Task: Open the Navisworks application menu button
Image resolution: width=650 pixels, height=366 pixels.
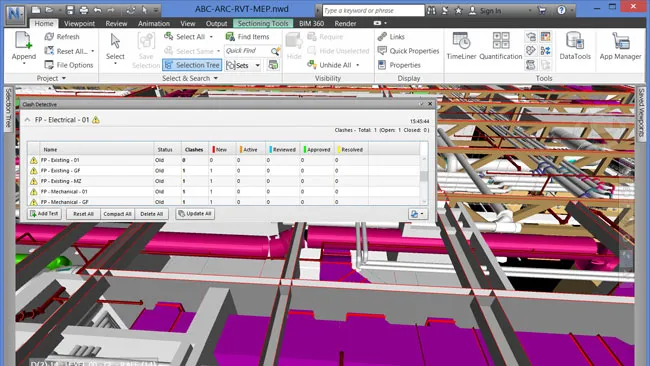Action: coord(16,14)
